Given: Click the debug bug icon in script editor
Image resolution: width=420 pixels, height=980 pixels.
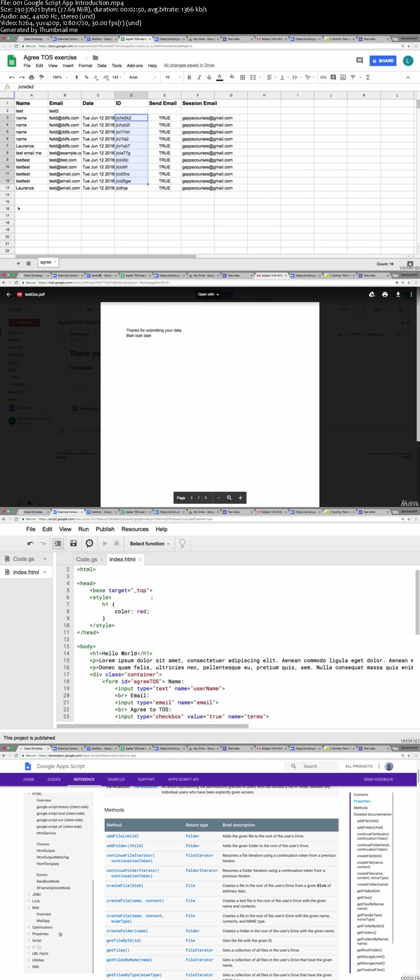Looking at the screenshot, I should pyautogui.click(x=116, y=543).
